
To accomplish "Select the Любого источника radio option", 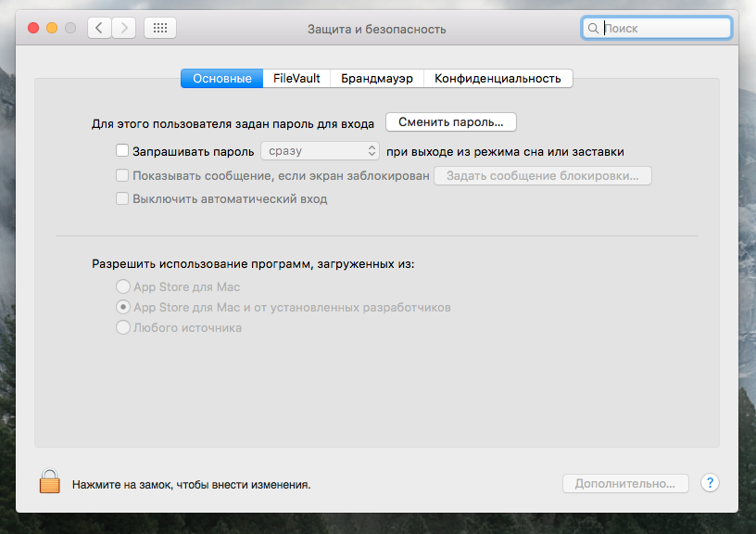I will coord(123,327).
